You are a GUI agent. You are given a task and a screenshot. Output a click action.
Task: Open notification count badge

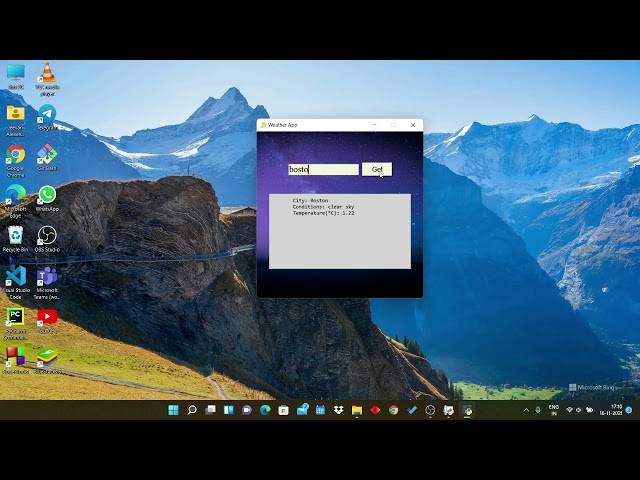coord(629,410)
